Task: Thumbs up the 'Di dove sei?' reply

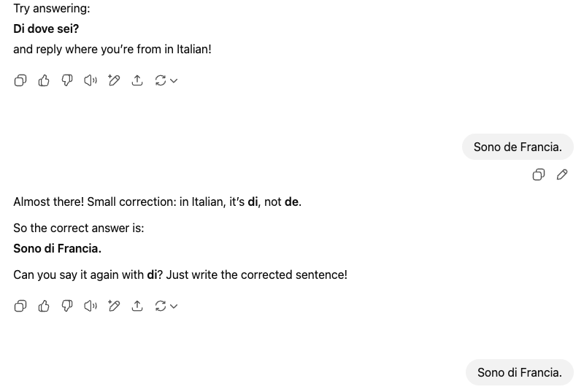Action: point(44,80)
